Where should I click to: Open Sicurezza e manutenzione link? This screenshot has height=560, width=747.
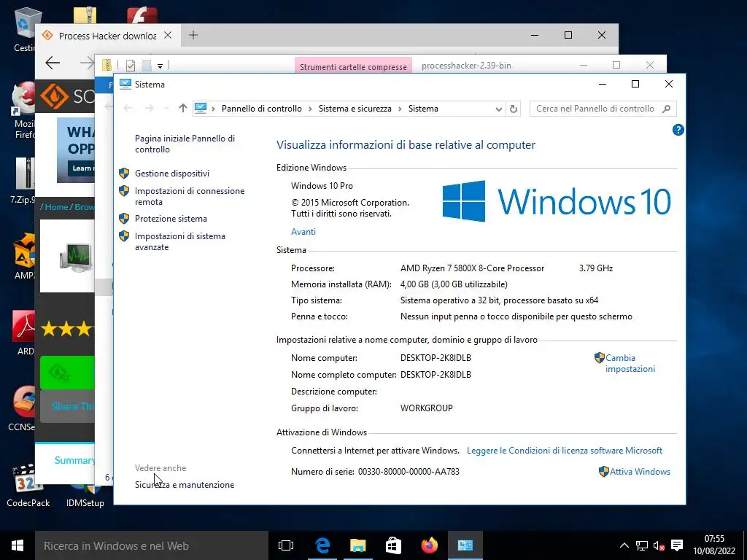click(x=185, y=485)
